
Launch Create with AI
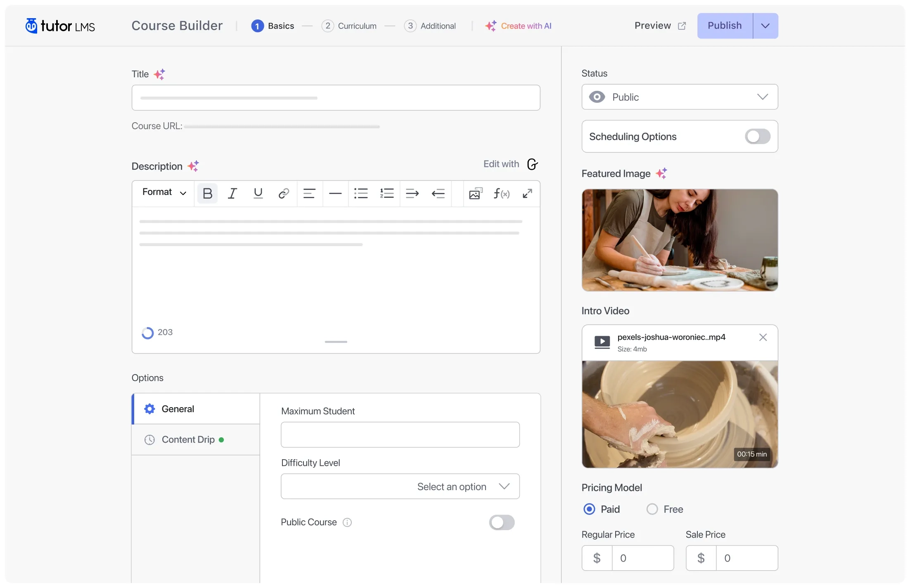[519, 26]
